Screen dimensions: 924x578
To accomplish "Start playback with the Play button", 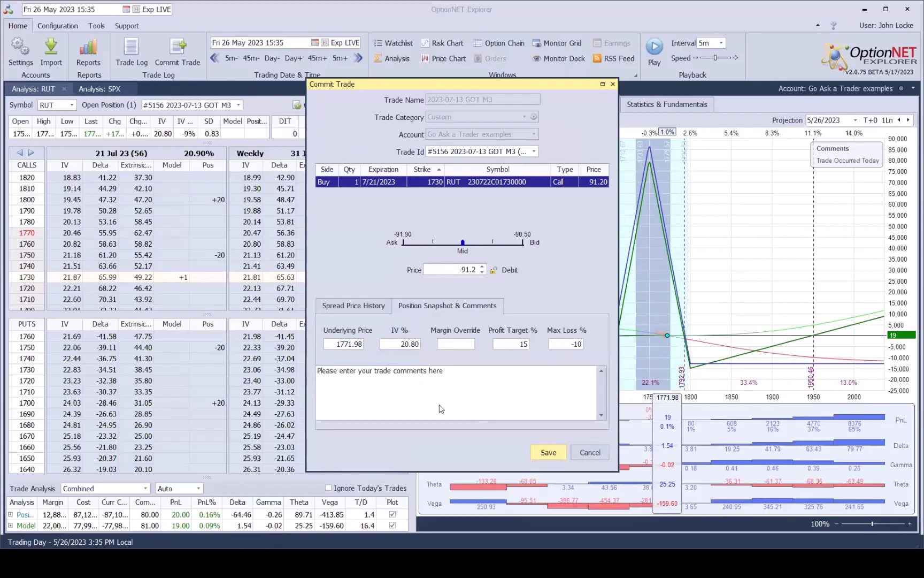I will point(654,51).
